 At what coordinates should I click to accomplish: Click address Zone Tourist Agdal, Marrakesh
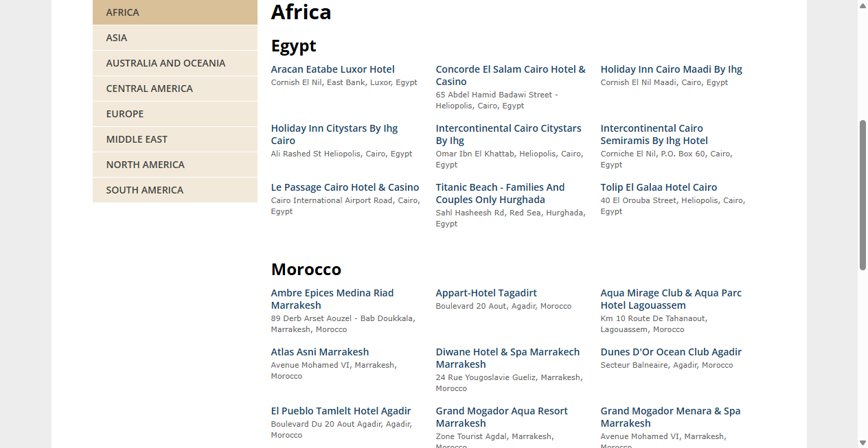coord(494,441)
